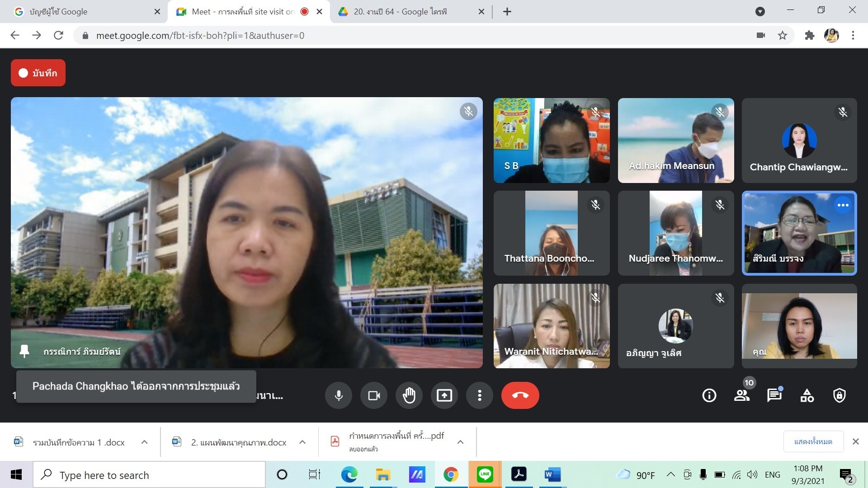Open the activities shapes icon
The width and height of the screenshot is (868, 488).
point(807,395)
